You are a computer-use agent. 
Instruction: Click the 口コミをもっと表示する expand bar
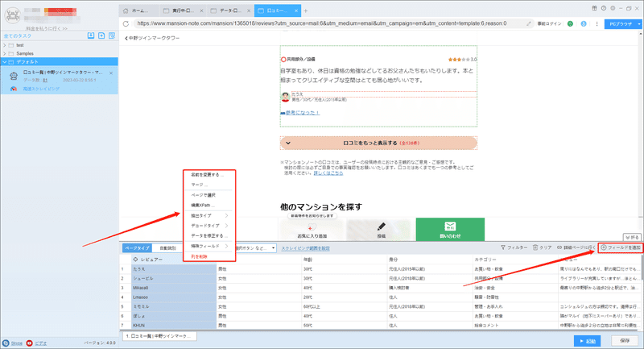click(x=378, y=143)
